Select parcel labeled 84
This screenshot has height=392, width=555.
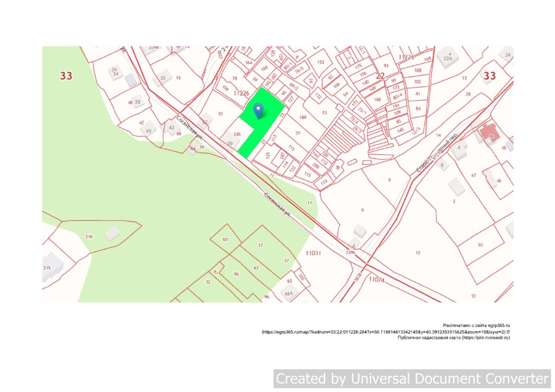[418, 108]
